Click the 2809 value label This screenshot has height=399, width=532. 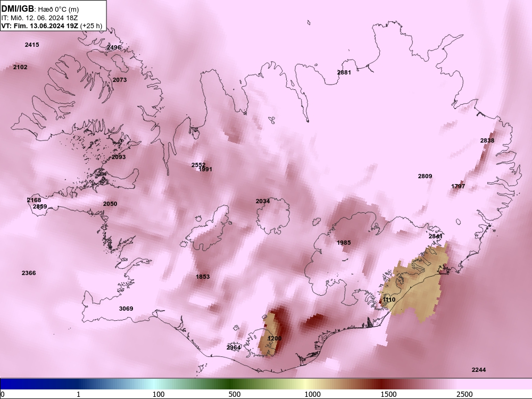[425, 176]
